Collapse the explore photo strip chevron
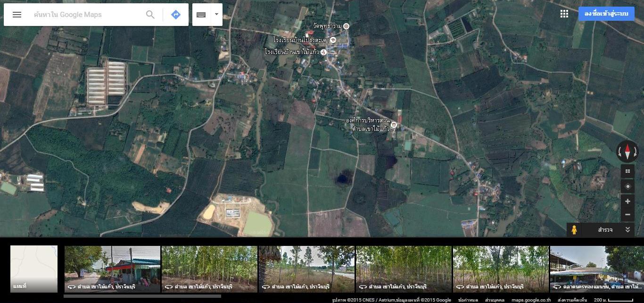644x303 pixels. pyautogui.click(x=627, y=230)
